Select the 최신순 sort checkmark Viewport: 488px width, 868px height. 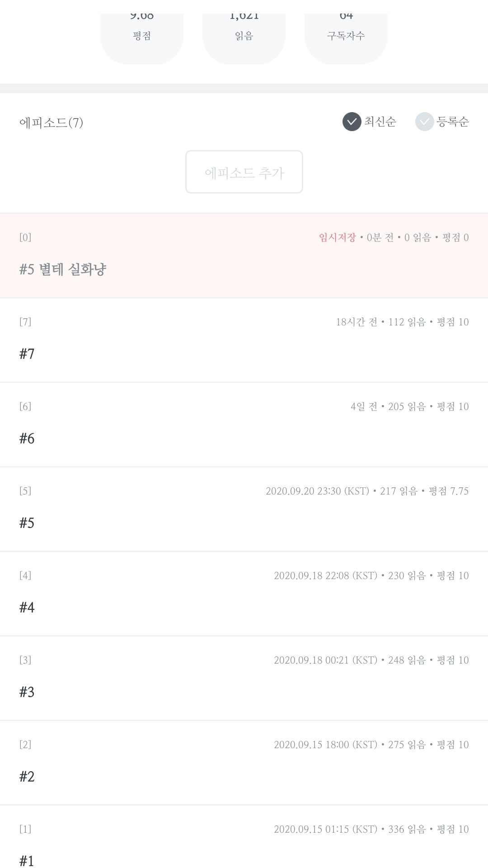click(x=352, y=122)
